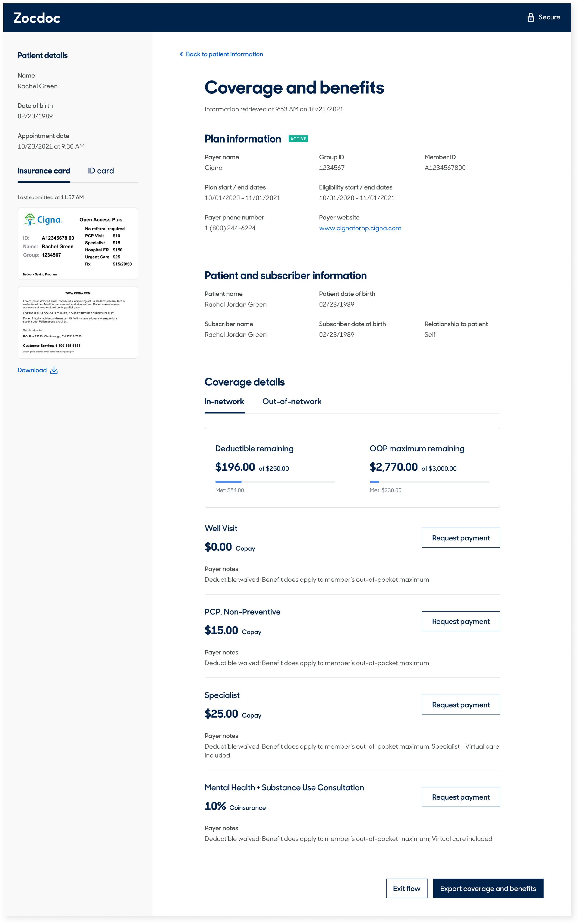Switch to the ID card tab

point(101,171)
